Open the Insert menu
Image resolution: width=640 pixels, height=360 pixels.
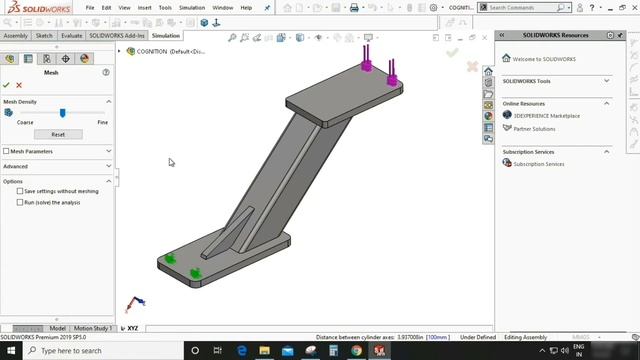coord(144,8)
